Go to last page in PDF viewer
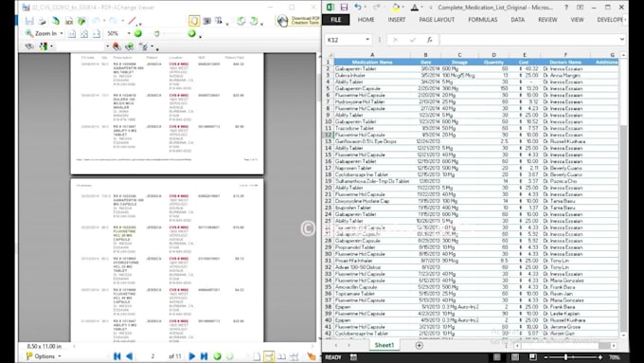Viewport: 644px width, 363px height. tap(204, 356)
